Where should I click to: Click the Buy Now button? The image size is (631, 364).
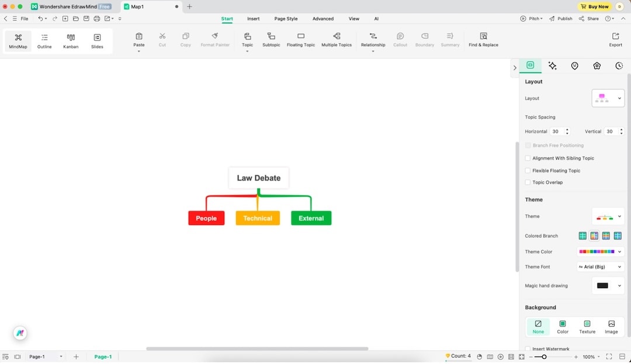click(594, 6)
